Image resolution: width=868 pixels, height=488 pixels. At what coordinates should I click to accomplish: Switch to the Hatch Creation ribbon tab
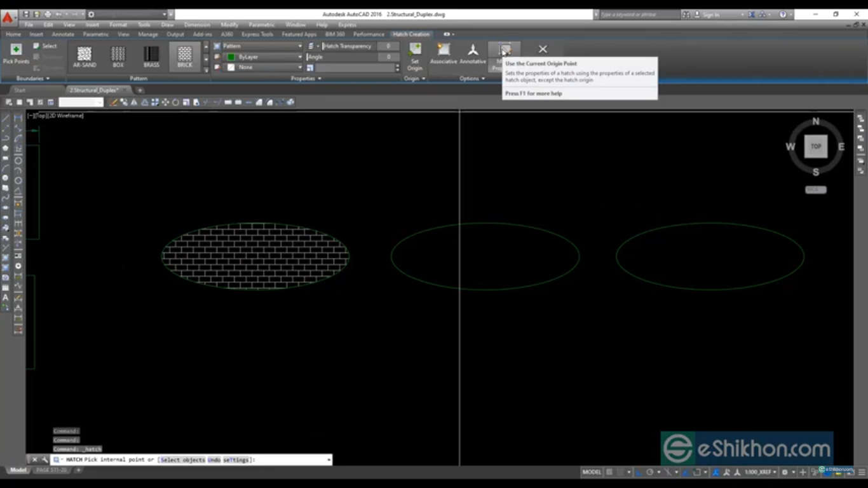tap(411, 34)
